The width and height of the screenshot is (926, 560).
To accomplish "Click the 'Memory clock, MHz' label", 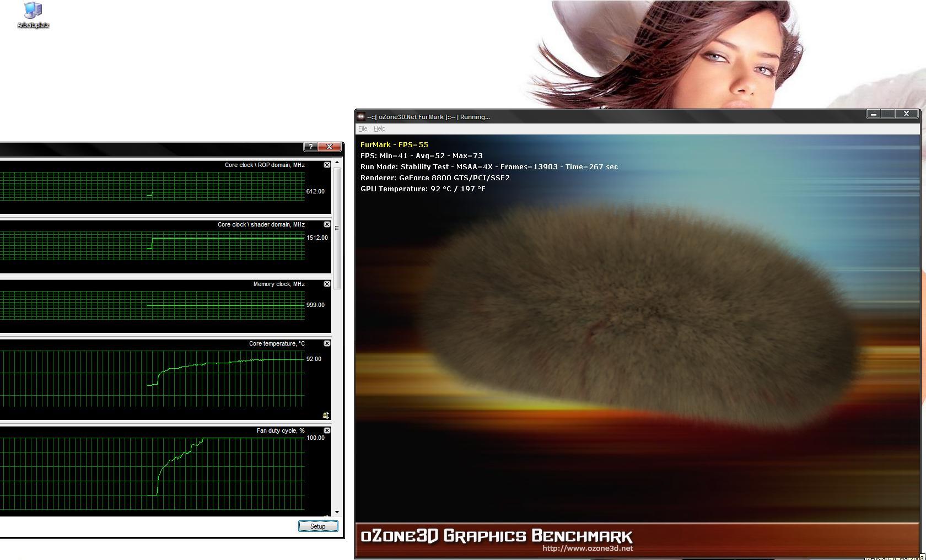I will [x=279, y=284].
